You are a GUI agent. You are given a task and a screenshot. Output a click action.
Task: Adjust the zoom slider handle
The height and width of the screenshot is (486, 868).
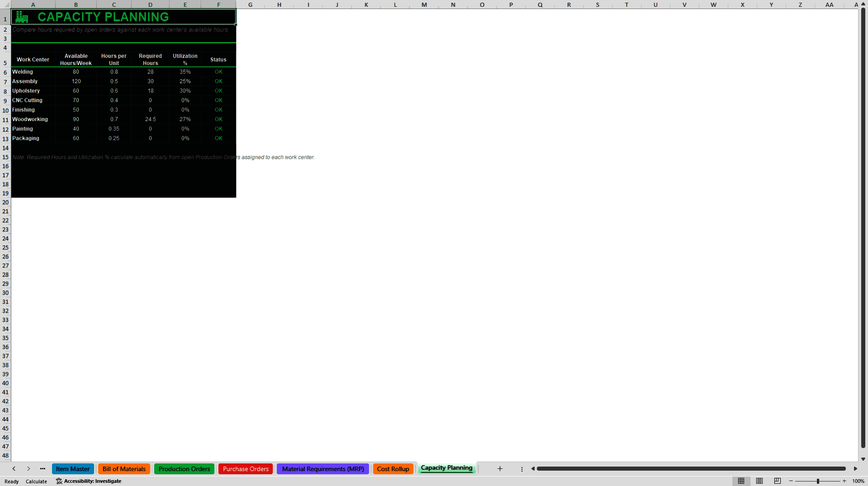point(818,481)
